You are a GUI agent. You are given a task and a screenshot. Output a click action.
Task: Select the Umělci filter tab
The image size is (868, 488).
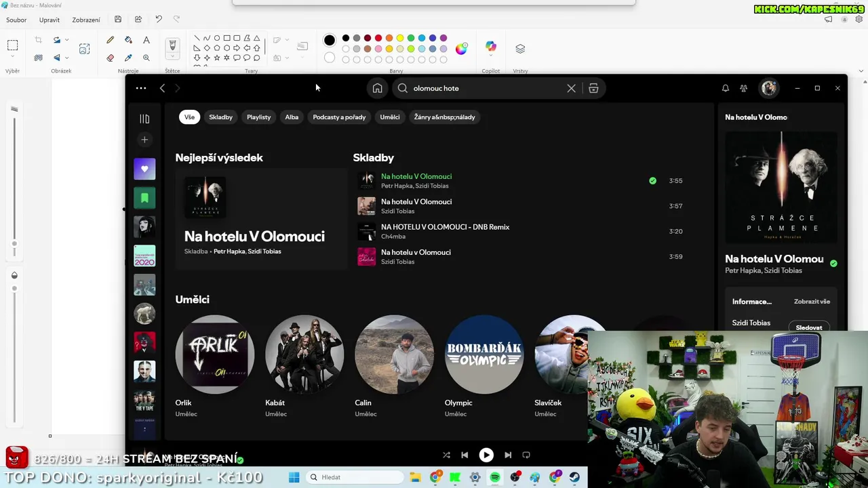(x=390, y=117)
